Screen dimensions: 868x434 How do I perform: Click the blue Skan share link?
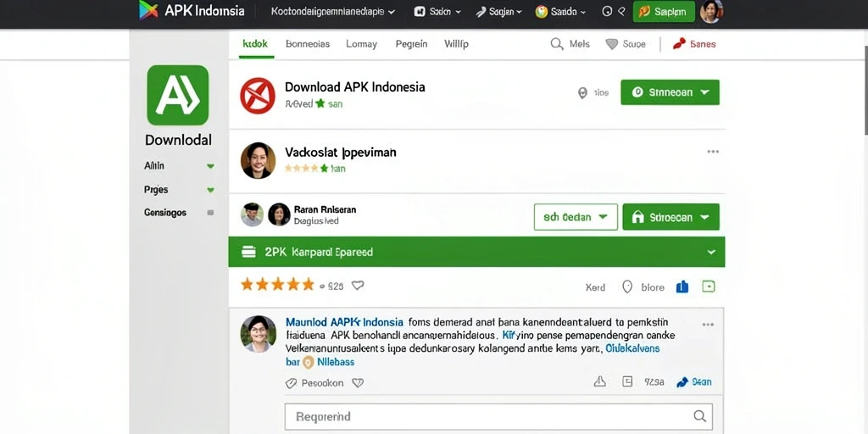694,382
